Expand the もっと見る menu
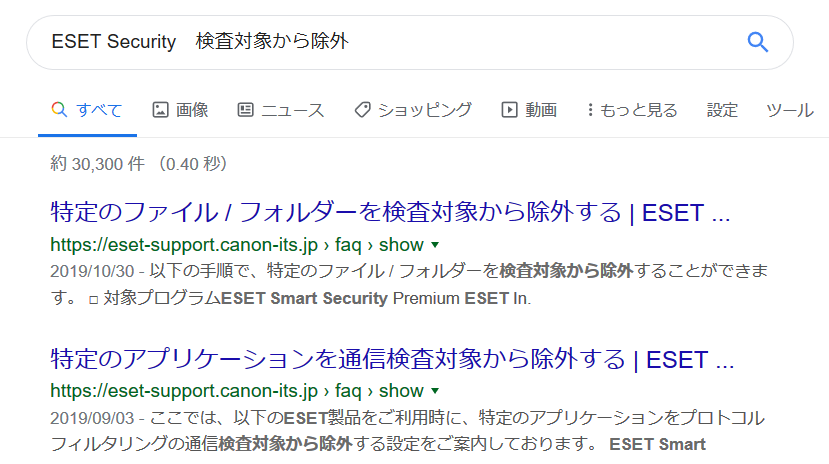This screenshot has width=829, height=464. (x=638, y=110)
